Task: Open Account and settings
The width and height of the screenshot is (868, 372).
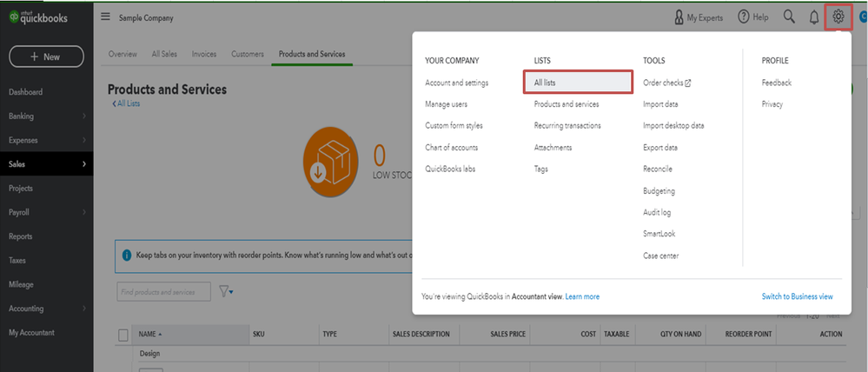Action: point(457,83)
